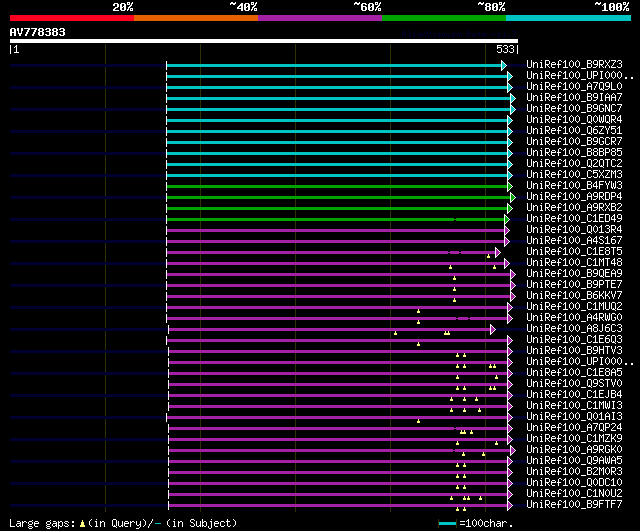Click the orange ~40% identity legend bar

(196, 18)
